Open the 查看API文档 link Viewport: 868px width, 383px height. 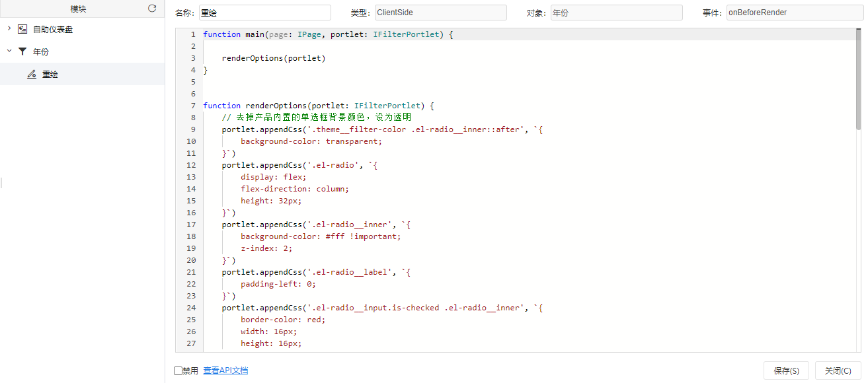click(x=225, y=370)
